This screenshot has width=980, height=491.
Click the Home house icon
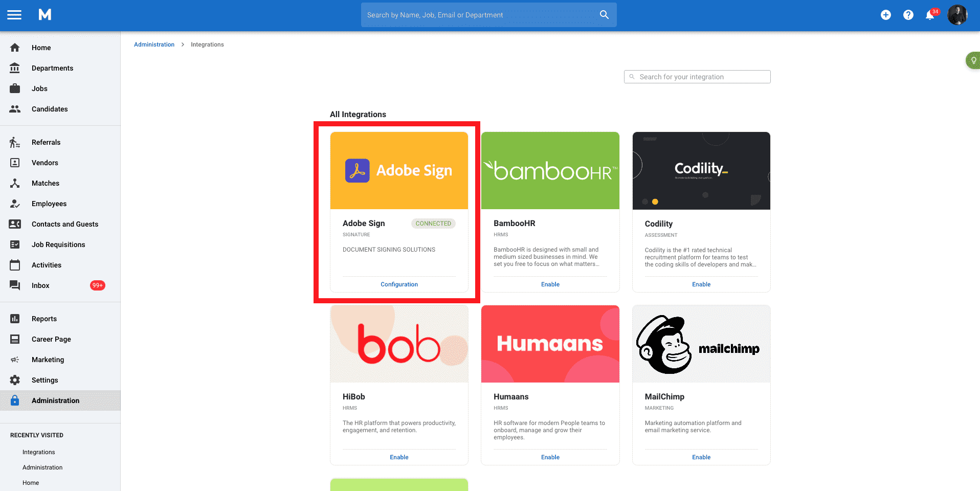pyautogui.click(x=15, y=48)
